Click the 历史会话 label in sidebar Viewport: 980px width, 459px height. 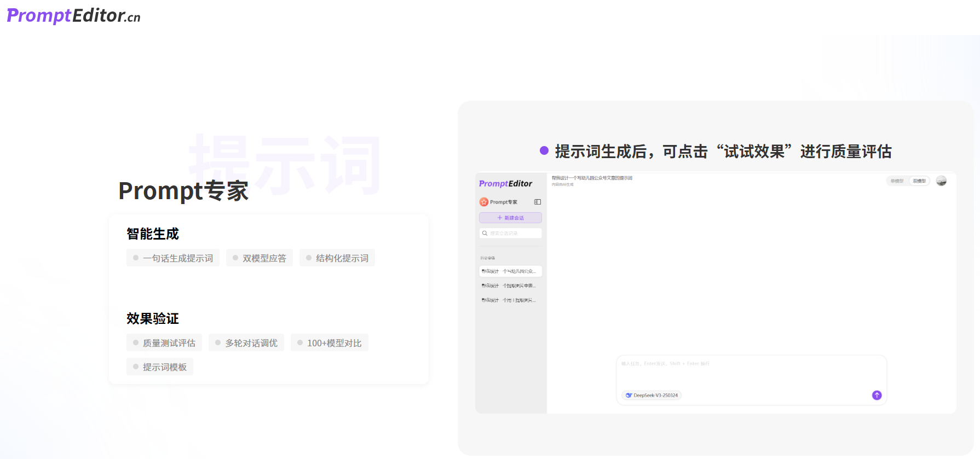tap(487, 258)
